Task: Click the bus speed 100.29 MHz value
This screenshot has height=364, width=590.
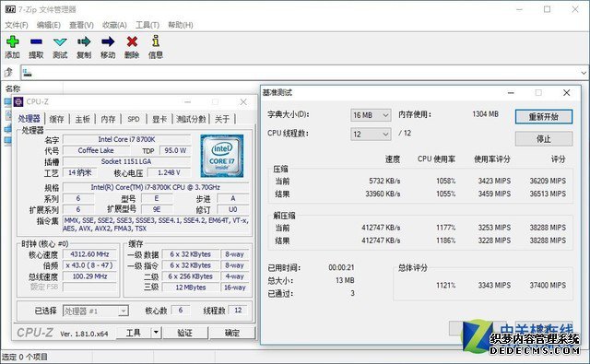Action: coord(89,276)
